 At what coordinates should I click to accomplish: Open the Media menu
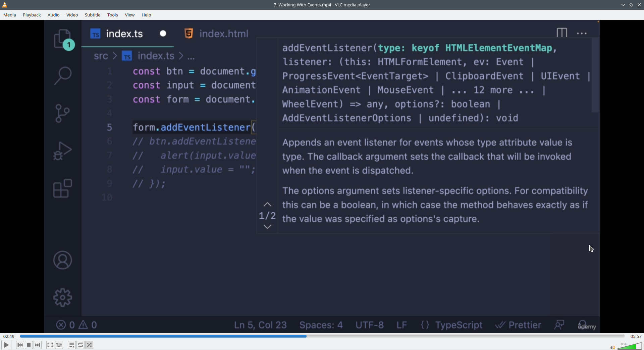[10, 15]
